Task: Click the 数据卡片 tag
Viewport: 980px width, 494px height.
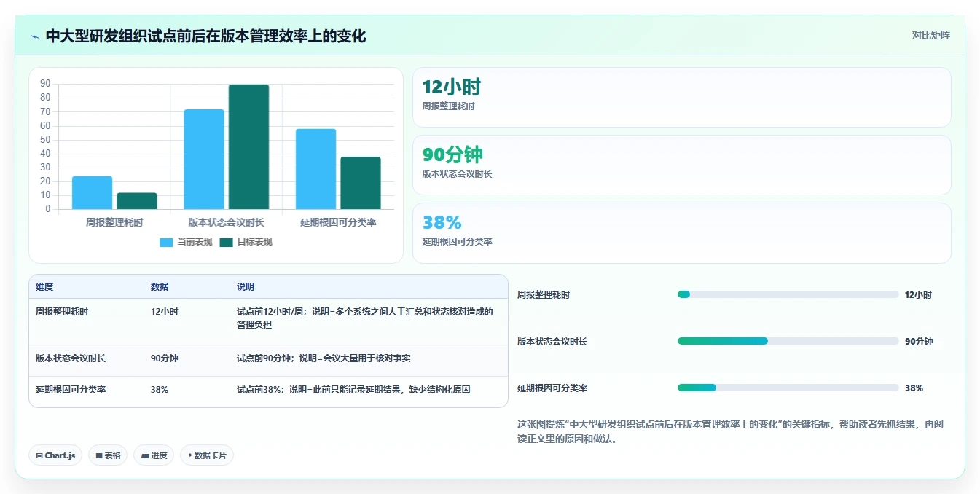Action: coord(207,455)
